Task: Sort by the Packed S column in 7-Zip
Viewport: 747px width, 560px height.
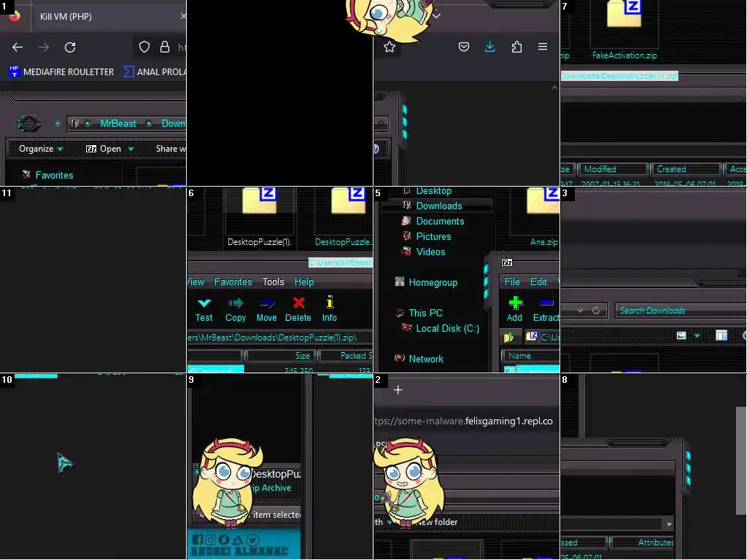Action: click(x=346, y=356)
